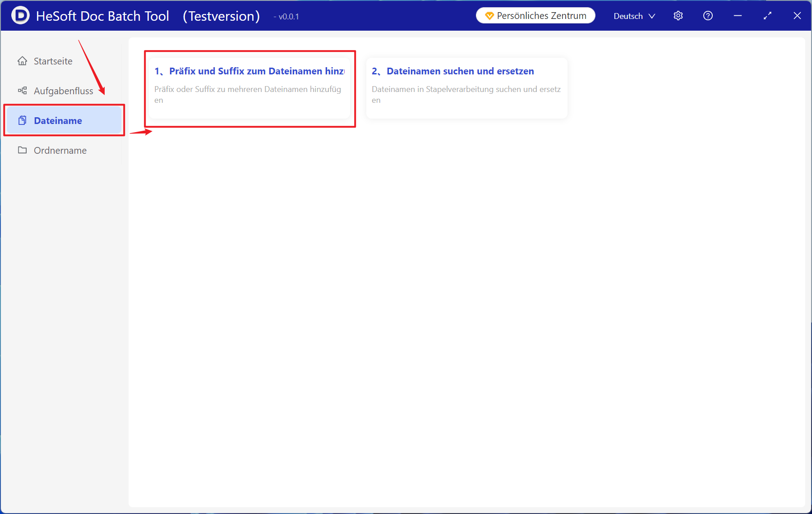The width and height of the screenshot is (812, 514).
Task: Click the file icon beside Dateiname
Action: point(22,120)
